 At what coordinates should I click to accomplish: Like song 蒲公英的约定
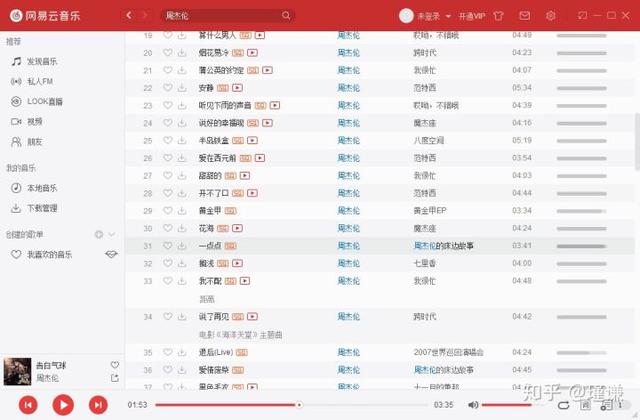tap(167, 70)
